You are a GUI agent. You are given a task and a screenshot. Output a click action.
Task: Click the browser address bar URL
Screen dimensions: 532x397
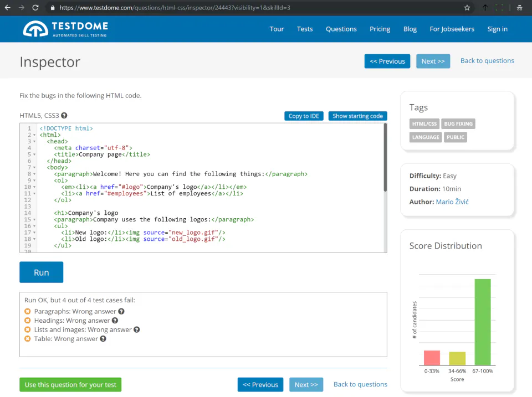click(175, 8)
